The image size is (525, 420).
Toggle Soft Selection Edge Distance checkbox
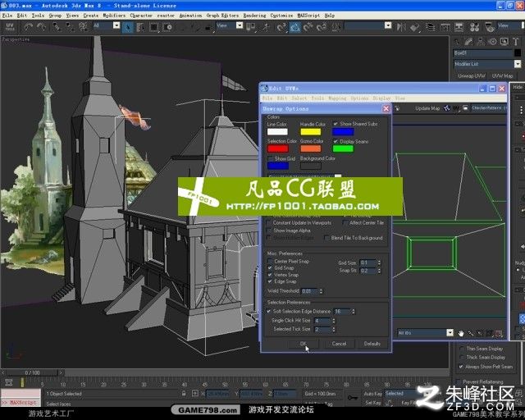(268, 312)
